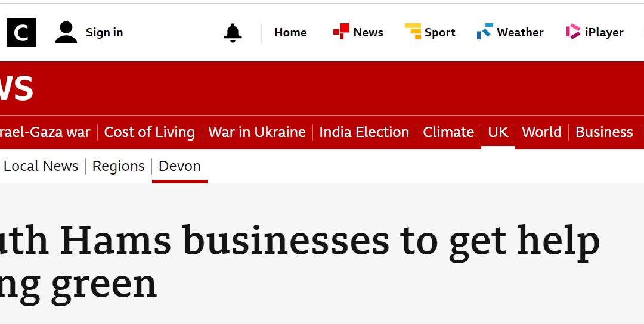The height and width of the screenshot is (324, 644).
Task: Select India Election in navigation
Action: (364, 132)
